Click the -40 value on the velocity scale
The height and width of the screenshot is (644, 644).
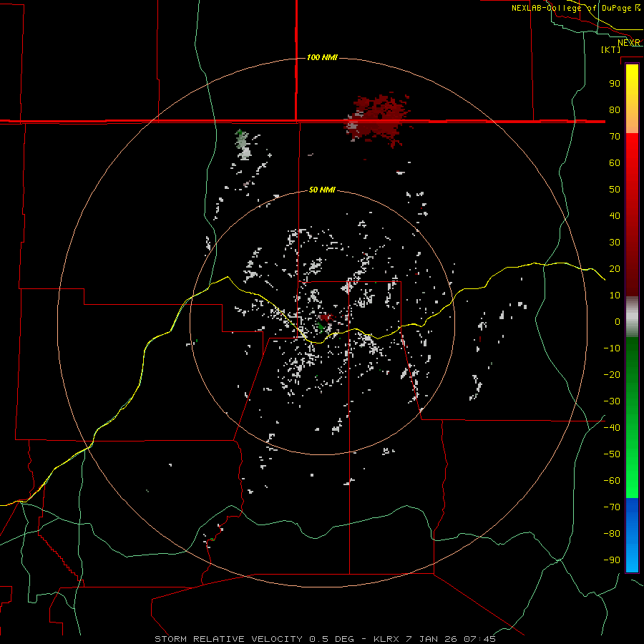point(612,428)
